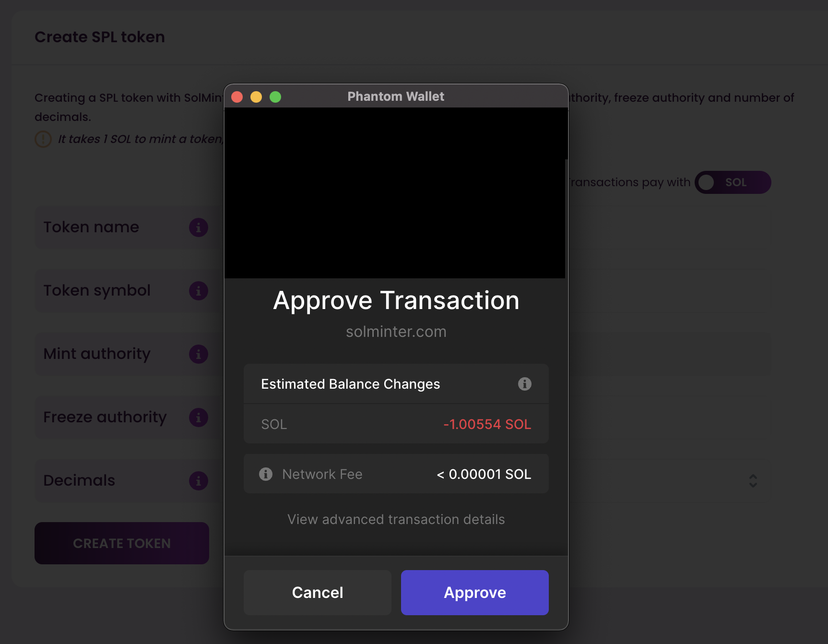Click the Decimals info icon
Image resolution: width=828 pixels, height=644 pixels.
tap(199, 481)
